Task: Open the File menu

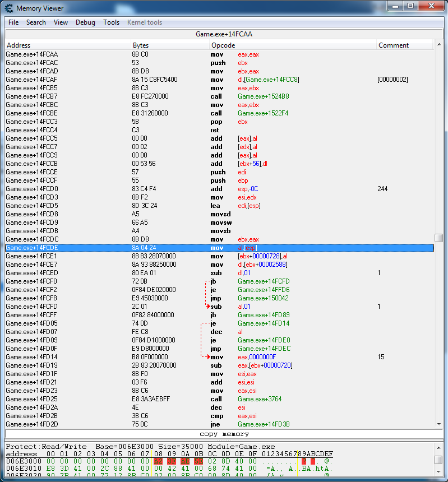Action: [13, 22]
